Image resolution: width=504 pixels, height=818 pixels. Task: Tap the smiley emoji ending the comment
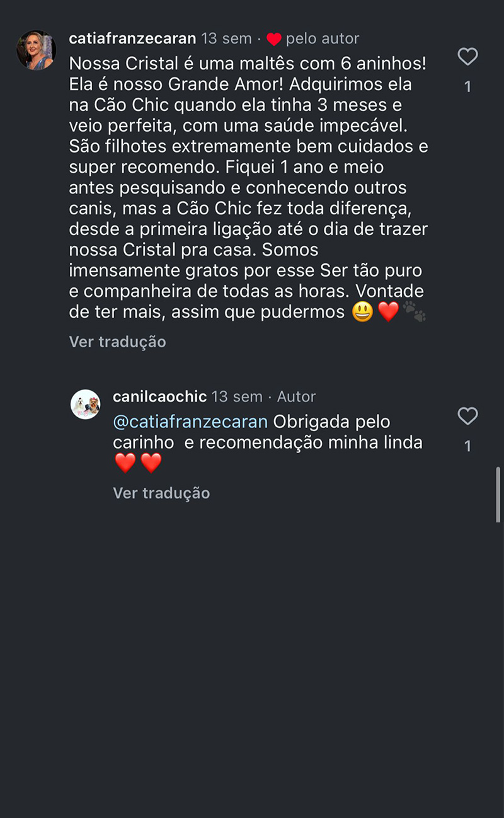(363, 311)
